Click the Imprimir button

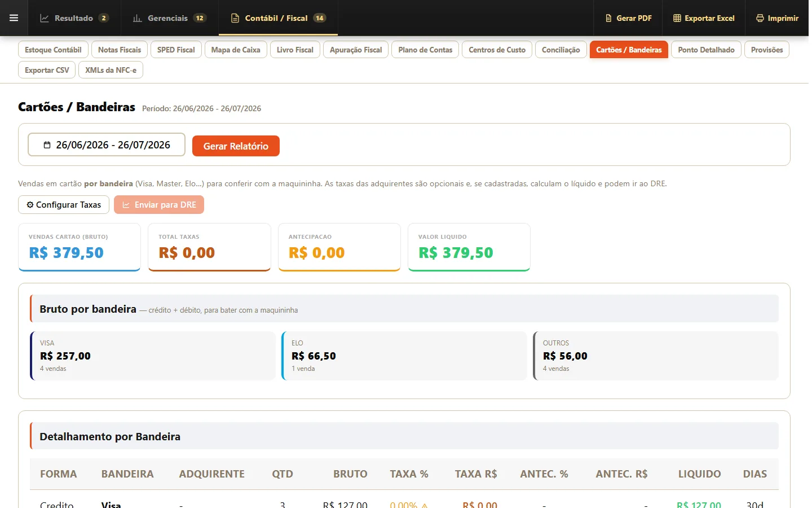tap(777, 18)
